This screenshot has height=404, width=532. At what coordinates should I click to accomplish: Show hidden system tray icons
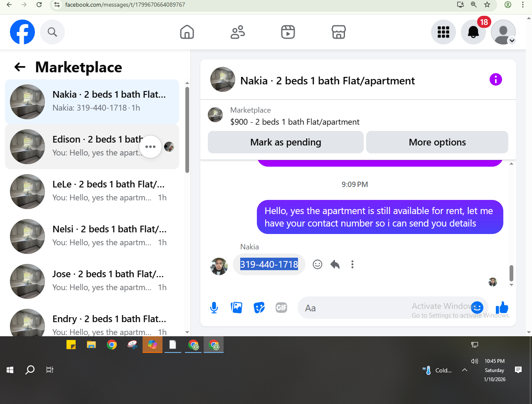[465, 370]
